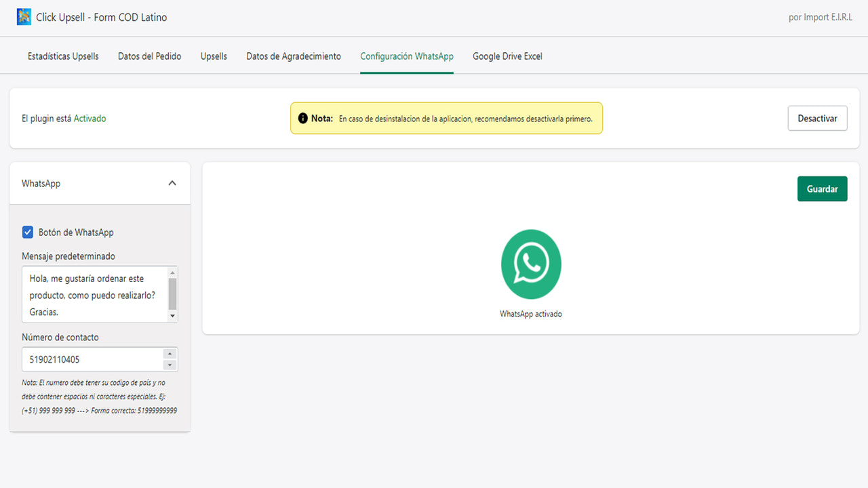Click the green Activado status text
868x488 pixels.
coord(91,118)
